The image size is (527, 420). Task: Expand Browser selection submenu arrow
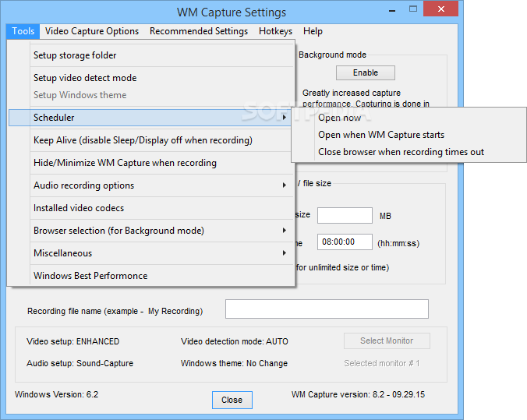point(285,230)
